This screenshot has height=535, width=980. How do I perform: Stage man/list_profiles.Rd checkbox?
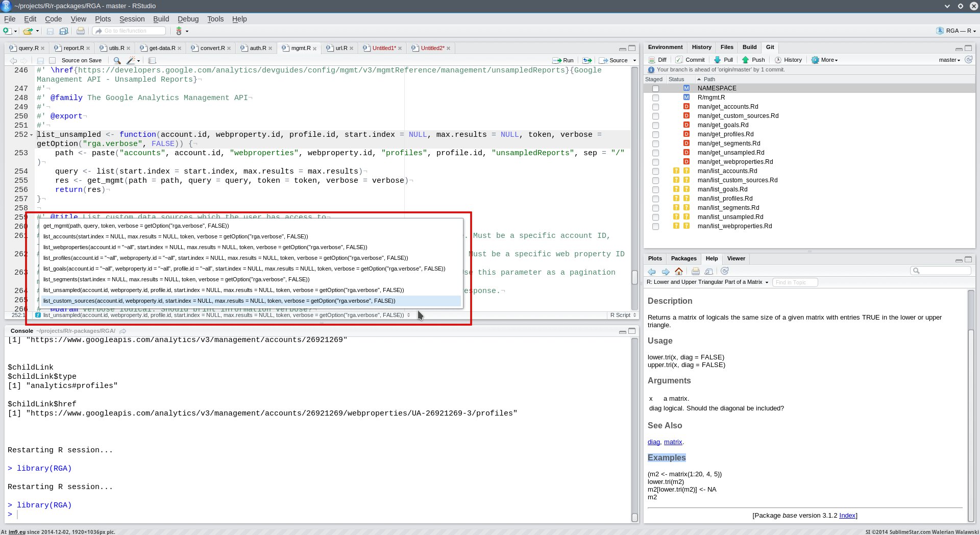point(655,199)
